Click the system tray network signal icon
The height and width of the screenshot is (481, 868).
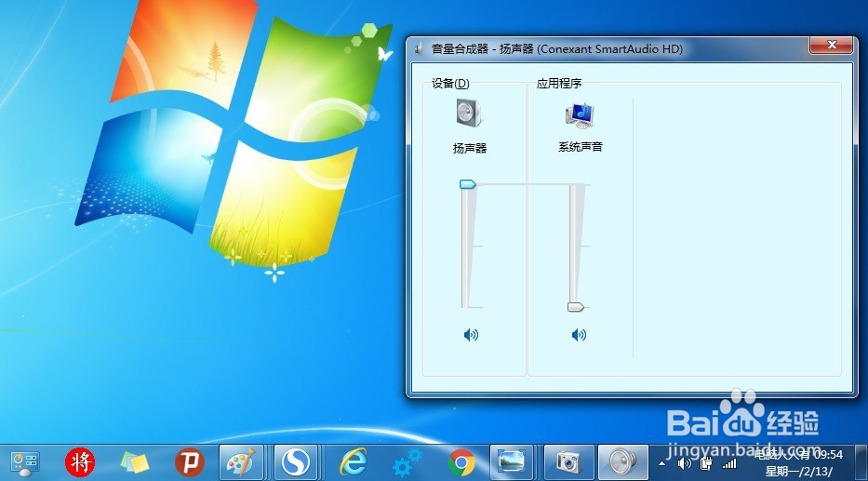[x=729, y=464]
